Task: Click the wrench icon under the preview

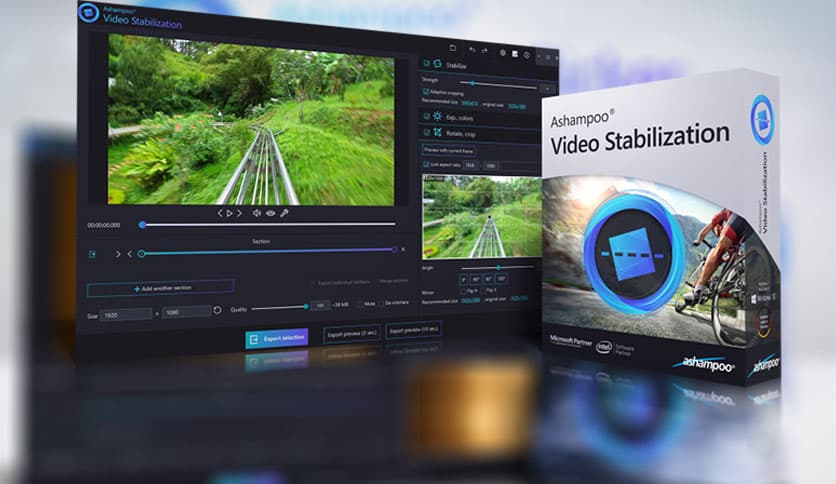Action: 284,213
